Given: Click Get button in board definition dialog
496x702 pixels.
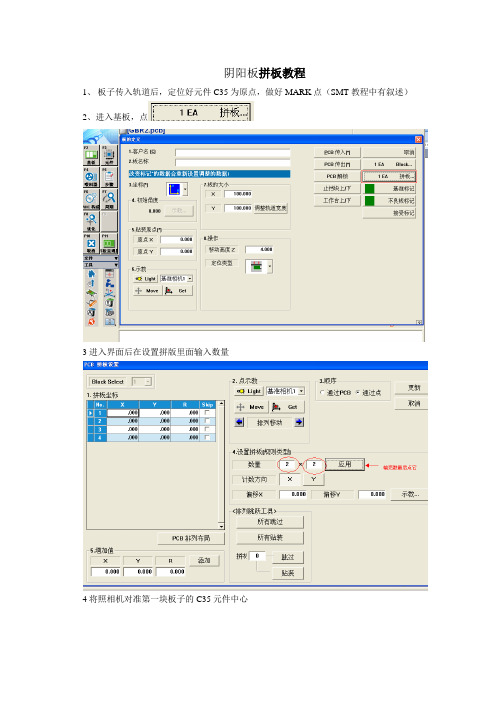Looking at the screenshot, I should pyautogui.click(x=178, y=291).
